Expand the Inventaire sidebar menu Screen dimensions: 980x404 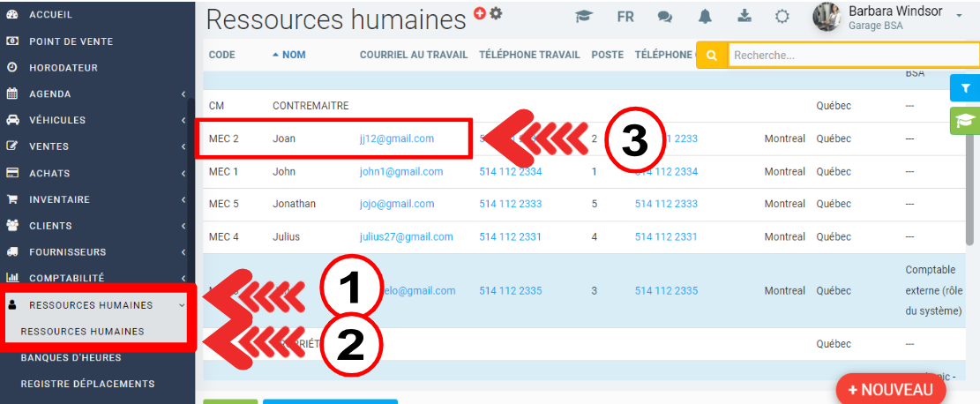(95, 199)
